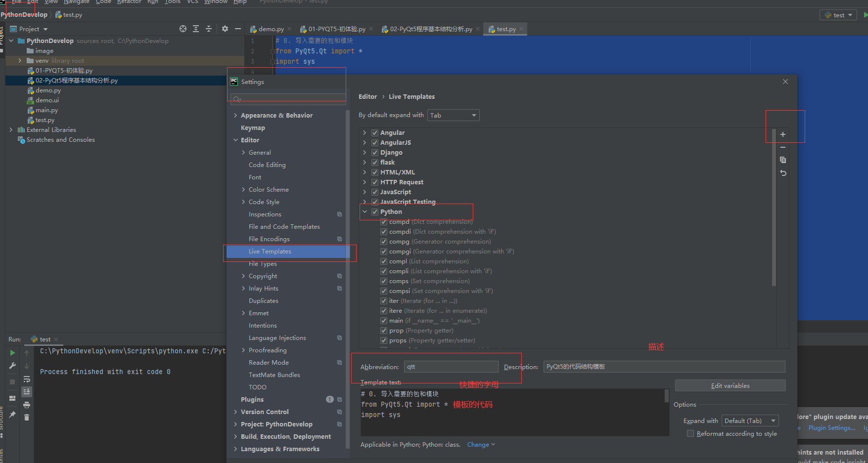Toggle soft-wrap icon in Run console

27,379
